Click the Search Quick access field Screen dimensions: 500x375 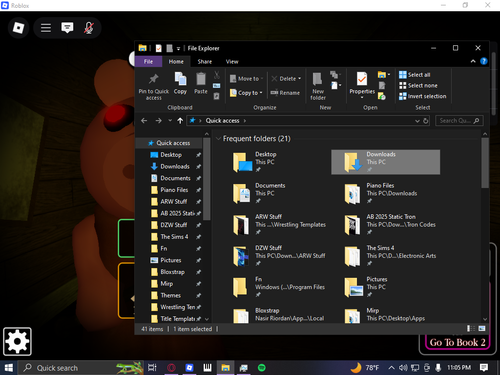(459, 121)
